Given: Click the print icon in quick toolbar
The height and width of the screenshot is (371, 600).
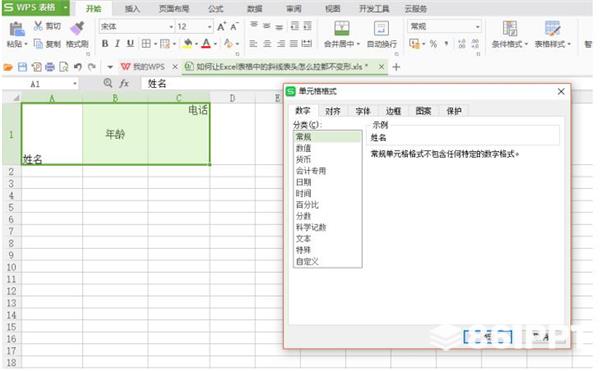Looking at the screenshot, I should [x=50, y=67].
